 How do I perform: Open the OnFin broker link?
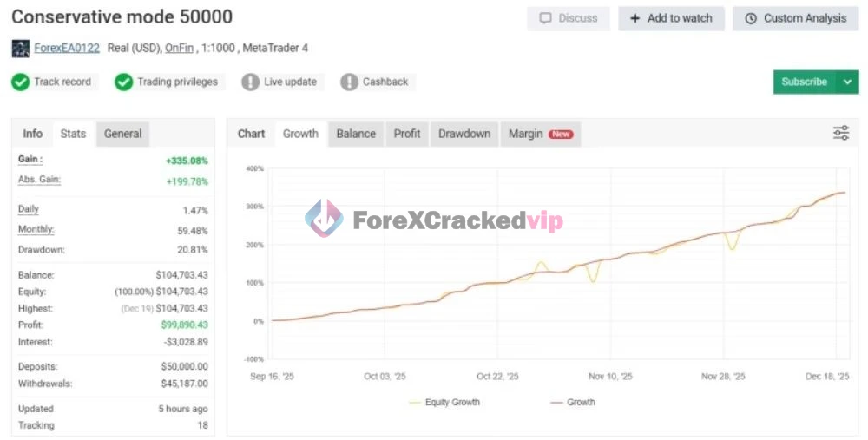coord(179,49)
